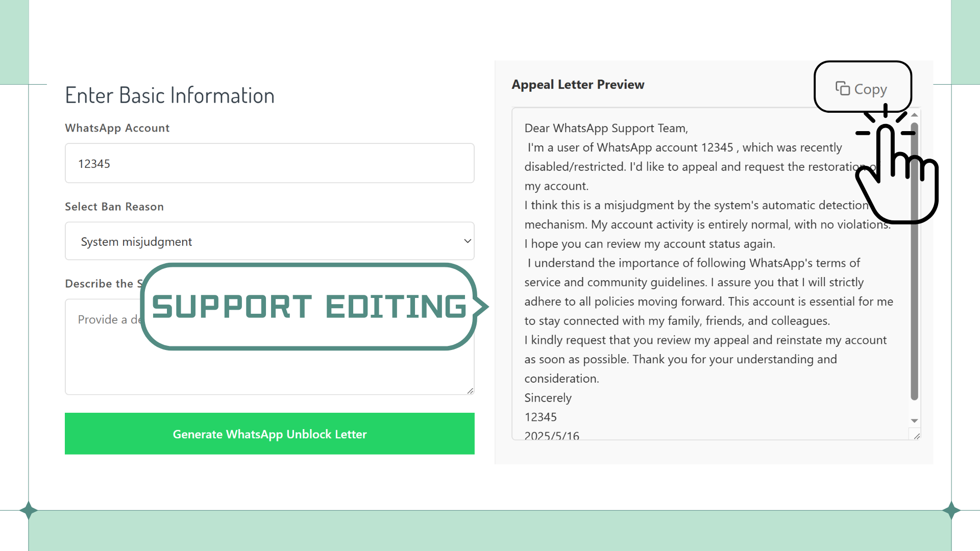Click the SUPPORT EDITING callout bubble
The height and width of the screenshot is (551, 980).
(309, 307)
